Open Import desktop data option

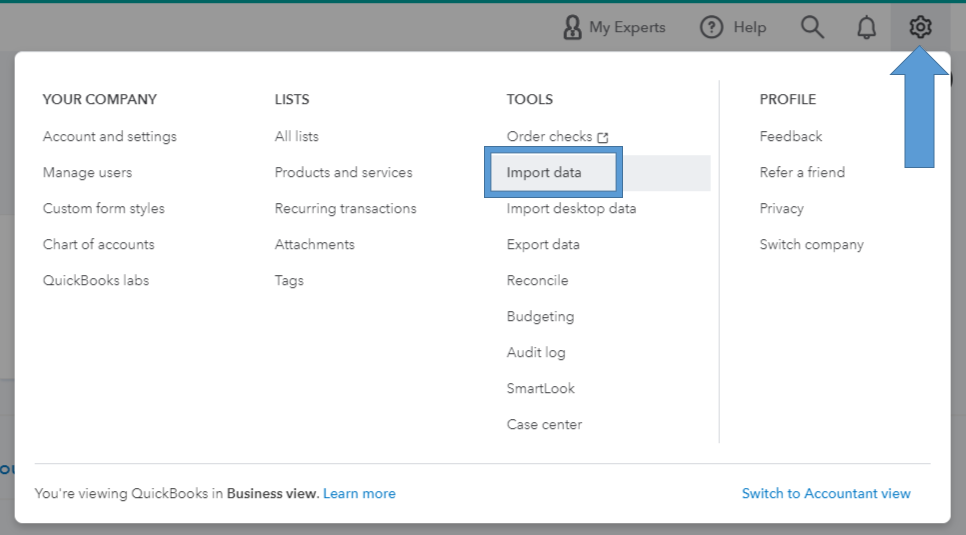point(571,209)
